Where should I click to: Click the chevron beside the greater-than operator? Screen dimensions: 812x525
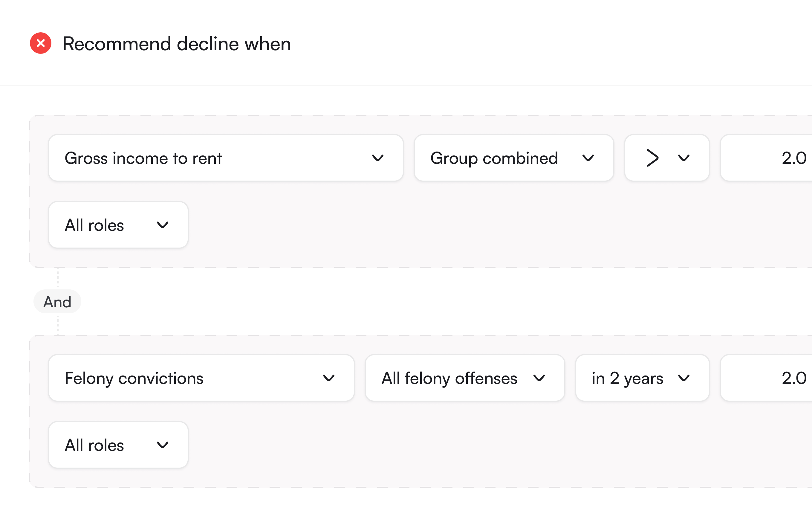tap(683, 158)
